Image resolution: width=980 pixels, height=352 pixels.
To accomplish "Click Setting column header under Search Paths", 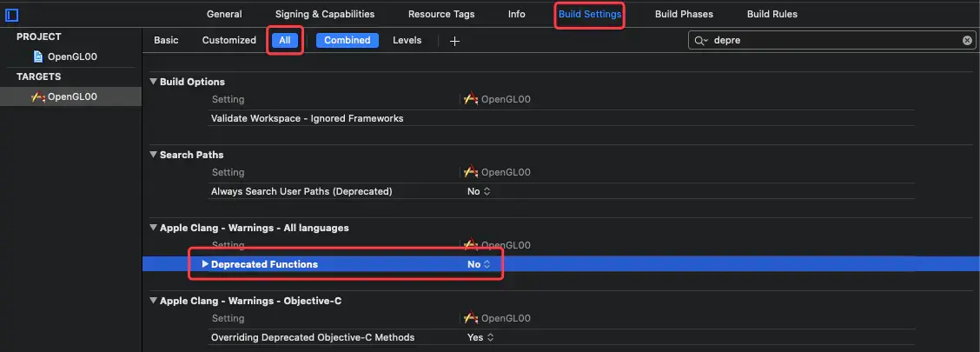I will click(x=228, y=173).
